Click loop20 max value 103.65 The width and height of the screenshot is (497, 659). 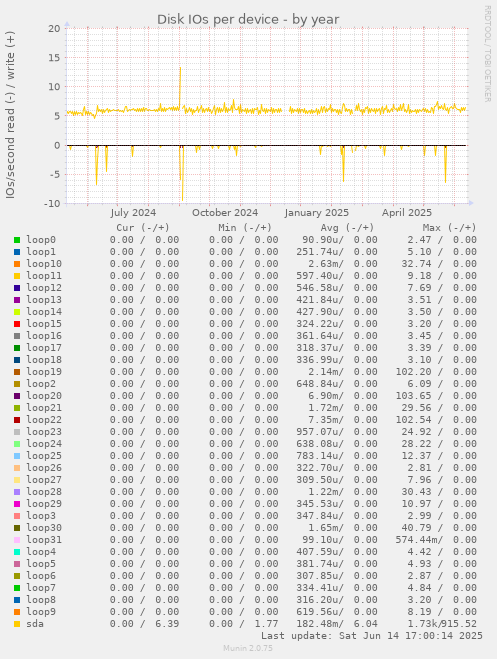click(413, 396)
